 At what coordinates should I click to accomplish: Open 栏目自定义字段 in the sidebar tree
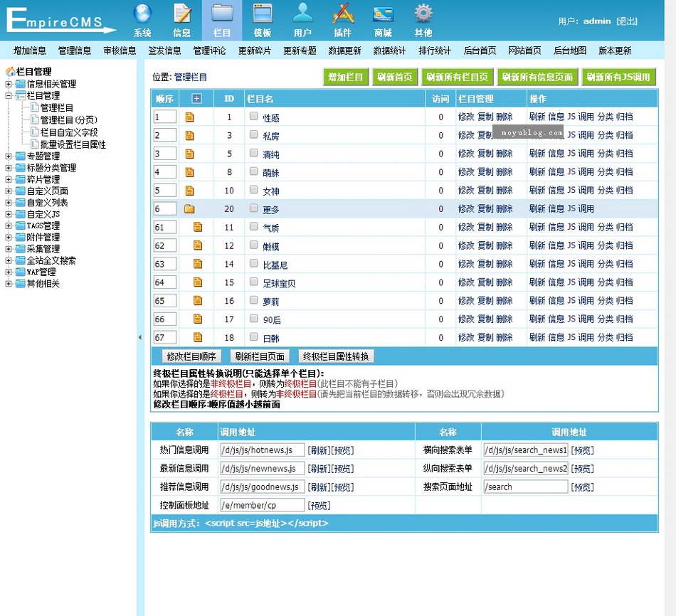pos(69,132)
